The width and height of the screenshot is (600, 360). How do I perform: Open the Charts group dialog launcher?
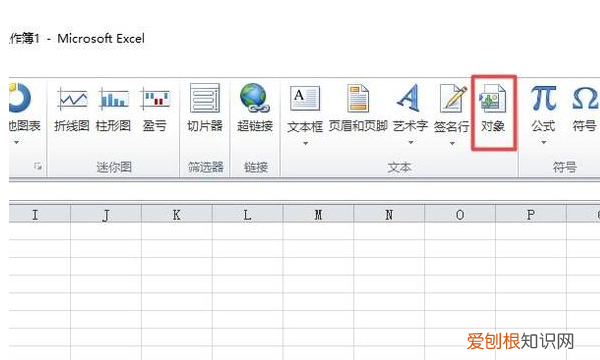click(38, 166)
